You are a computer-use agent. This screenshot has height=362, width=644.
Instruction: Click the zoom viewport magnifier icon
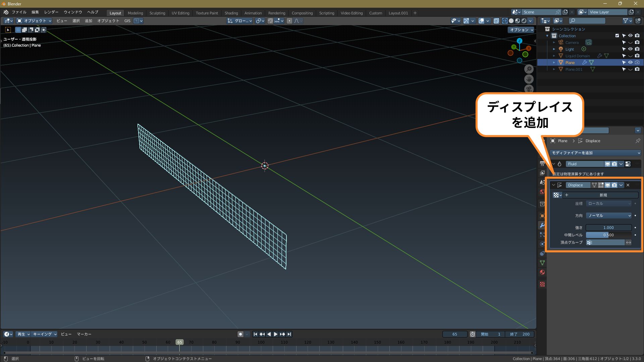(529, 69)
